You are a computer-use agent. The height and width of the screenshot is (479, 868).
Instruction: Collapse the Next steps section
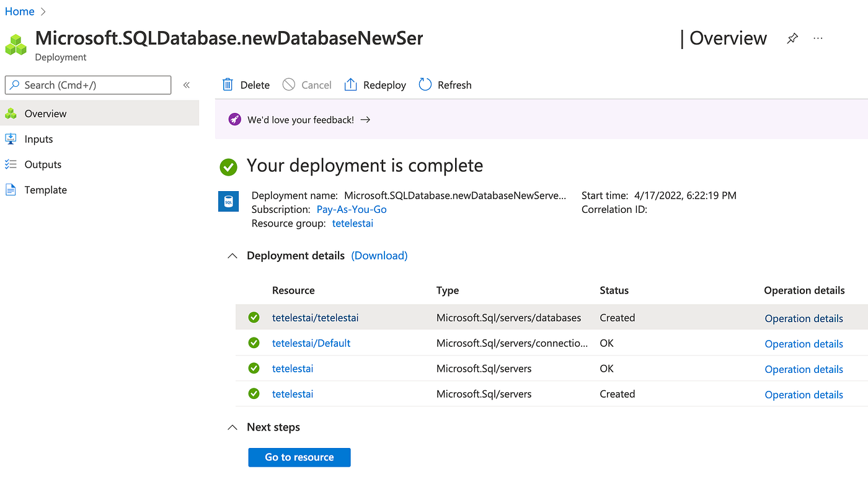[x=232, y=427]
